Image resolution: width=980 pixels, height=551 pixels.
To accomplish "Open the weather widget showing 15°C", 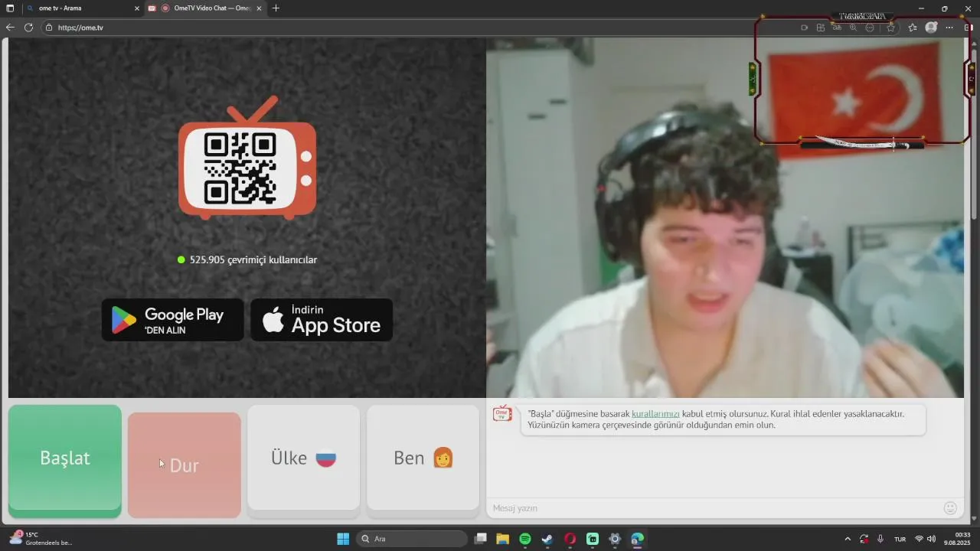I will [x=42, y=539].
